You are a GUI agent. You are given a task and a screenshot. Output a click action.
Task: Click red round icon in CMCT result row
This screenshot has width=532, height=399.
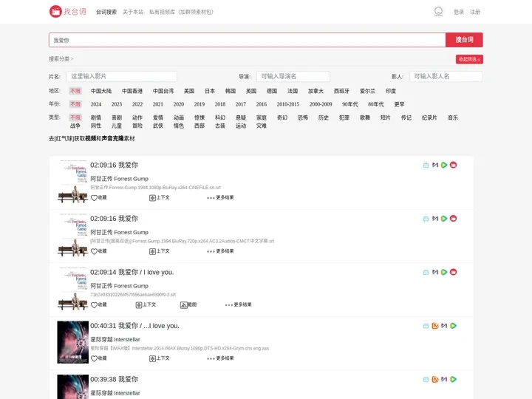coord(453,219)
